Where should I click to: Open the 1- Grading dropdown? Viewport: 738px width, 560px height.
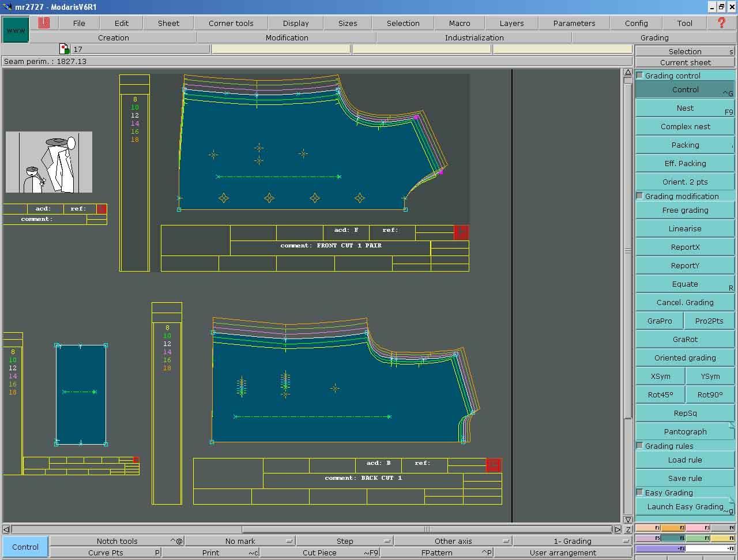point(626,541)
